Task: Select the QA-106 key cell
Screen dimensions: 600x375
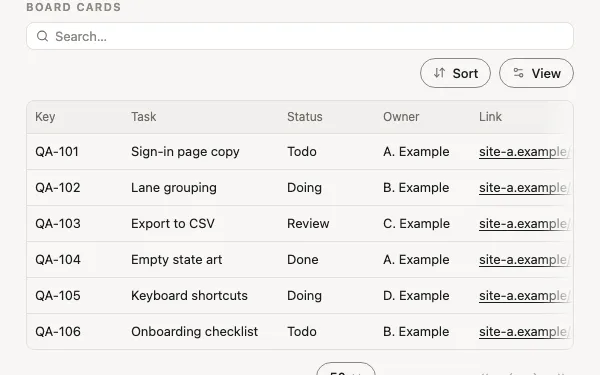Action: (58, 331)
